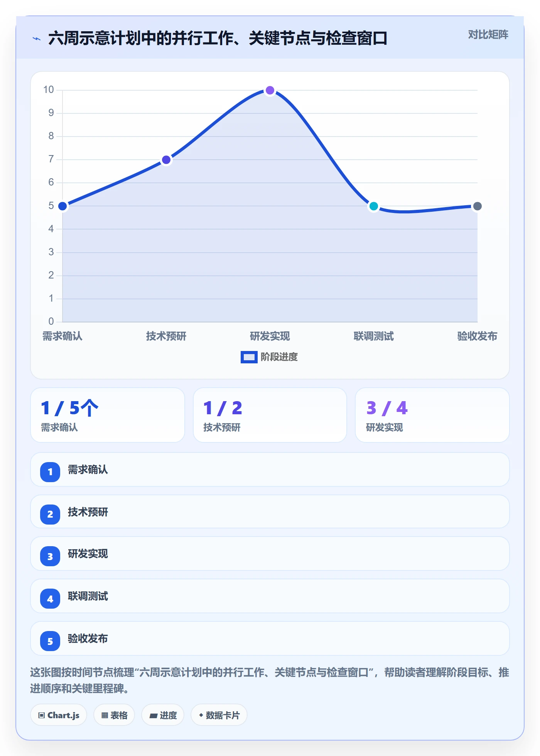Click the gray 验收发布 data point
The image size is (540, 756).
(478, 206)
